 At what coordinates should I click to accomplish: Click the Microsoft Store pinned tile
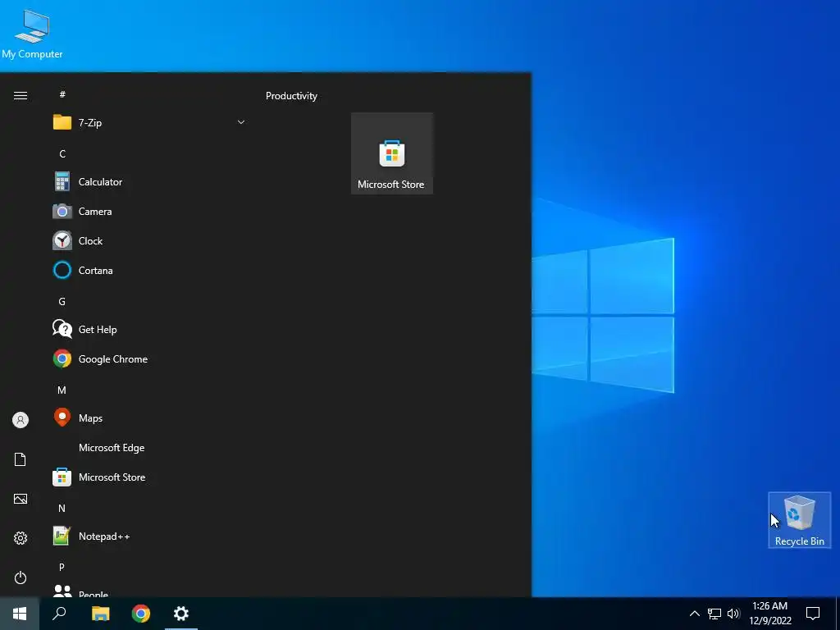[391, 153]
